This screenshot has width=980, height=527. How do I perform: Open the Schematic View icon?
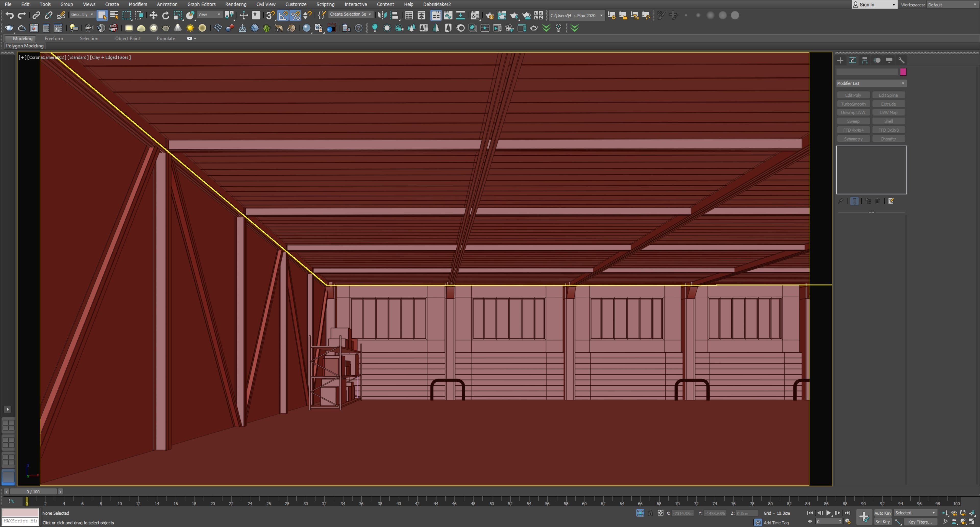pyautogui.click(x=460, y=15)
